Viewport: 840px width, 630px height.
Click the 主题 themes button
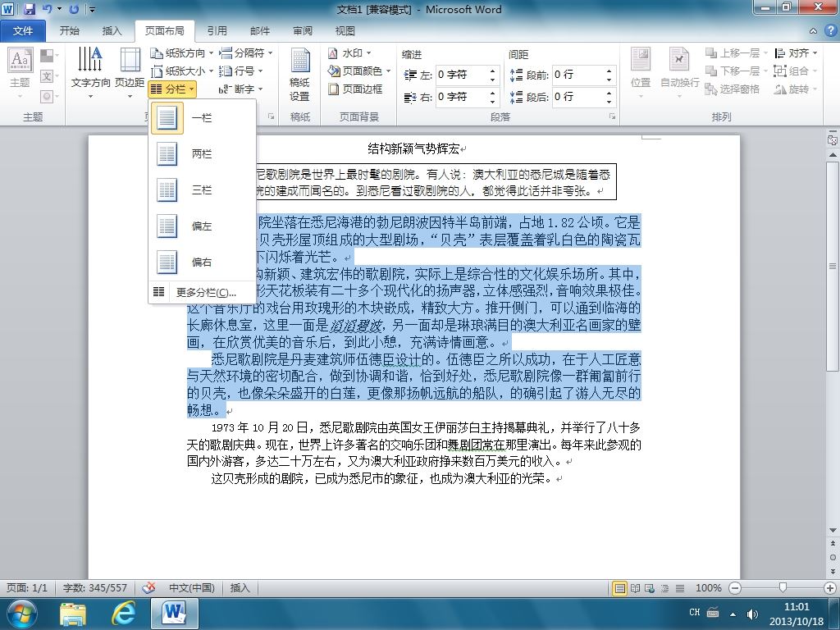coord(20,73)
